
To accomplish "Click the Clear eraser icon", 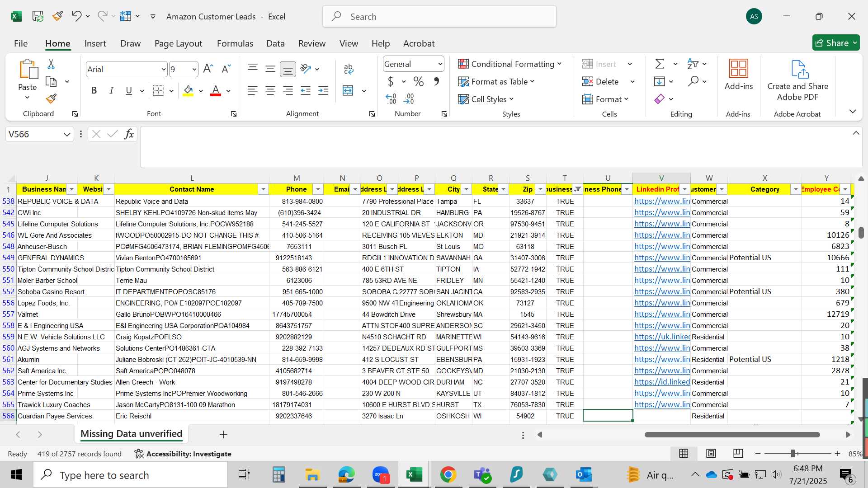I will click(660, 99).
